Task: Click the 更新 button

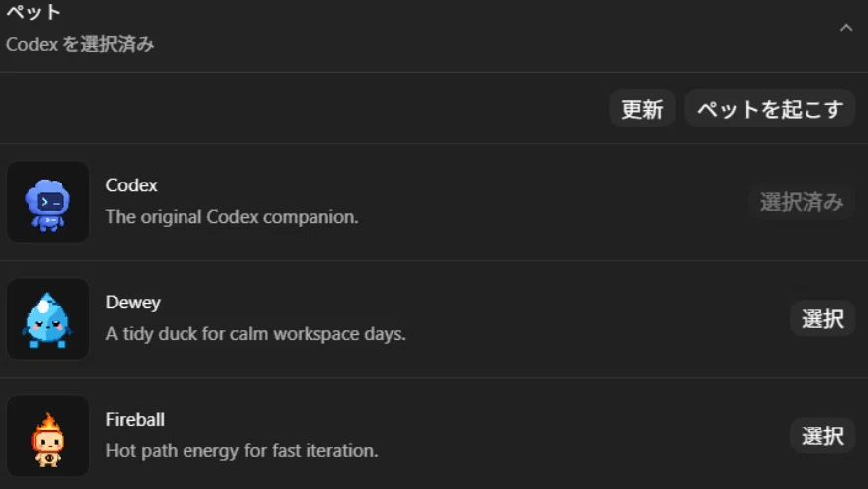Action: pos(642,109)
